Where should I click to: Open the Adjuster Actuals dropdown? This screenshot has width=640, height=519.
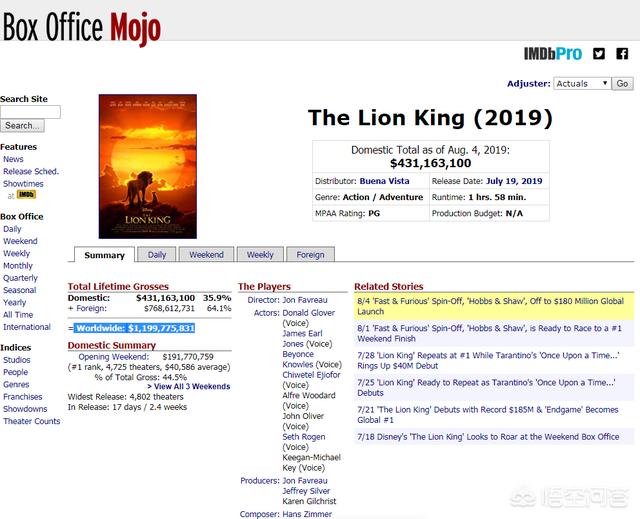(x=582, y=84)
